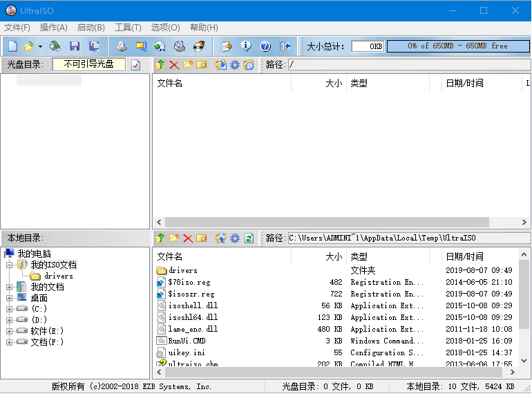Collapse the 我的ISO文档 tree node
The height and width of the screenshot is (396, 532).
click(10, 265)
